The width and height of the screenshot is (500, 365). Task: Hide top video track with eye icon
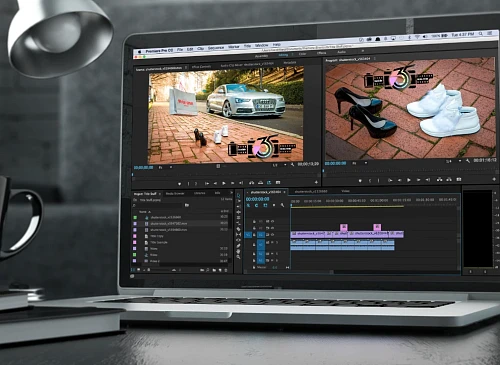coord(273,221)
